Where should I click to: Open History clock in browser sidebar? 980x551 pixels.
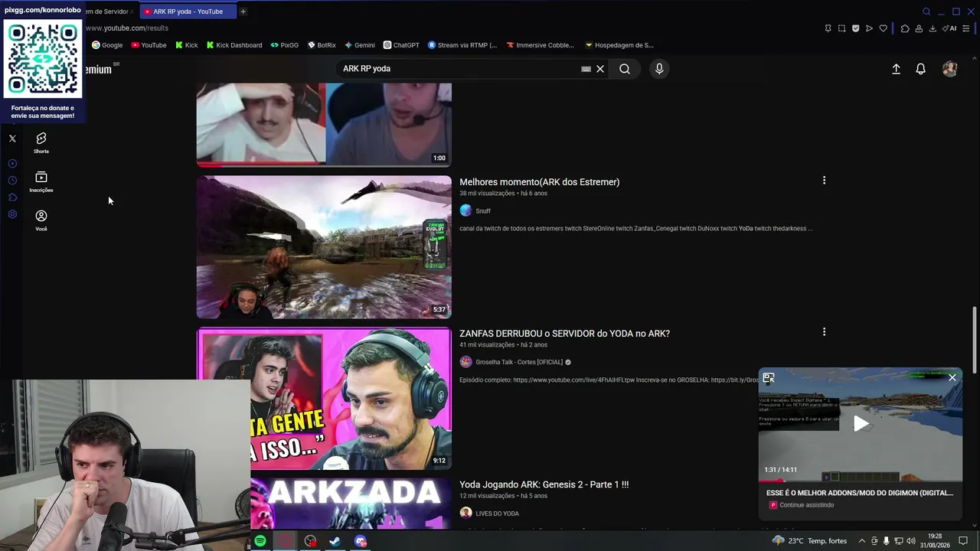click(x=12, y=180)
